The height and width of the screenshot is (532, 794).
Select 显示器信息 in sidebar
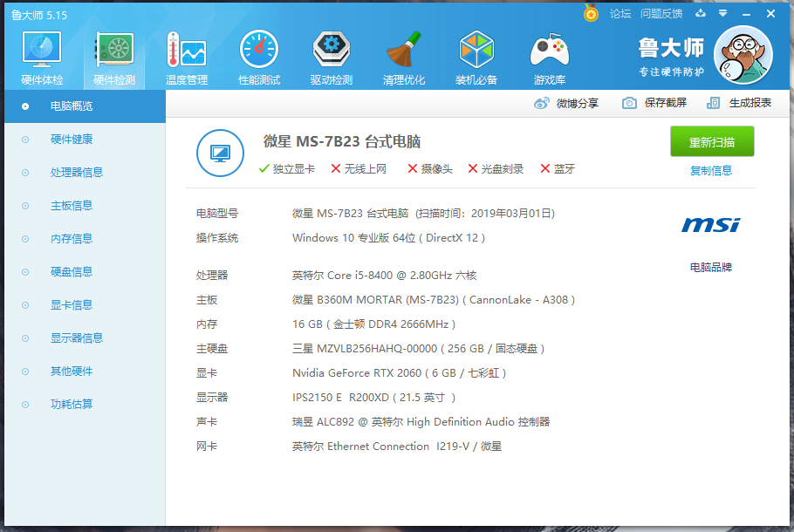(86, 338)
